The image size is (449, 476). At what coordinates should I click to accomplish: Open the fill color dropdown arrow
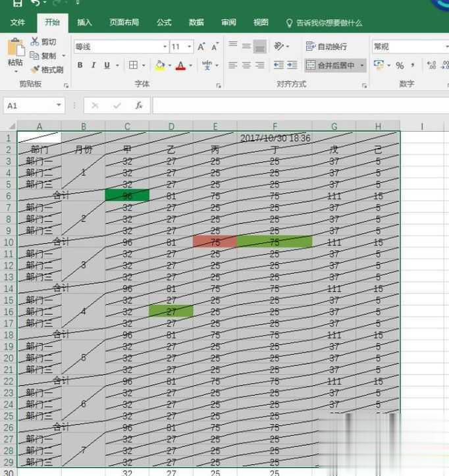tap(169, 65)
